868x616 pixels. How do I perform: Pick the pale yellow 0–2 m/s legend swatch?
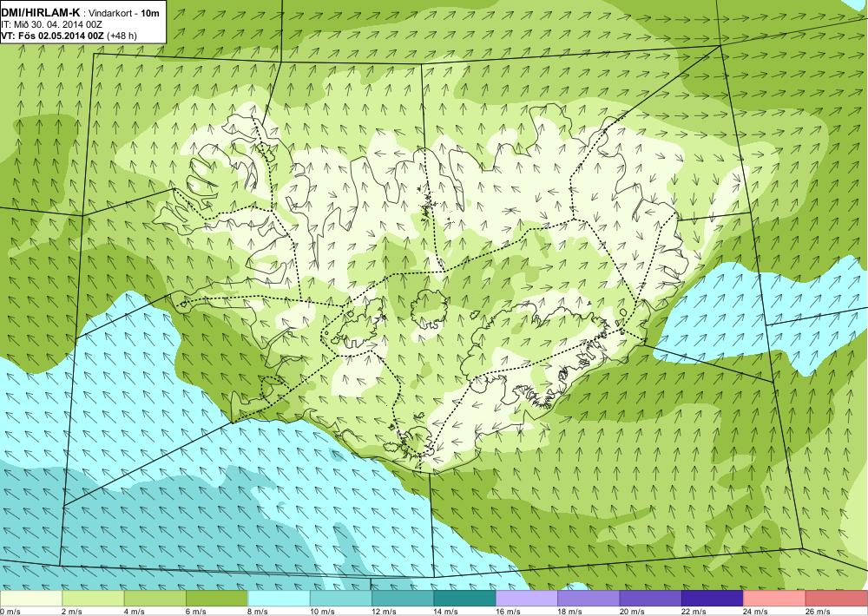pyautogui.click(x=31, y=599)
